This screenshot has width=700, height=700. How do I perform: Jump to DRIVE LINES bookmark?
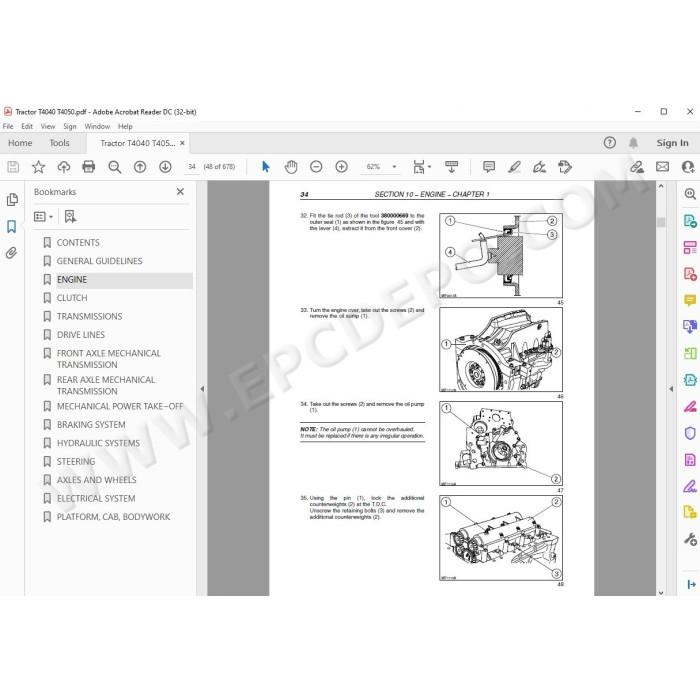(x=81, y=335)
